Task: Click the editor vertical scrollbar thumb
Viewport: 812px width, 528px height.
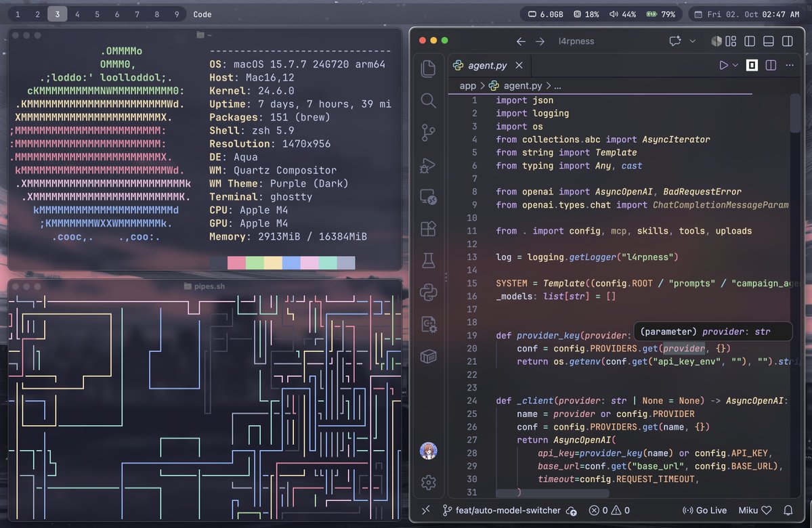Action: tap(795, 113)
